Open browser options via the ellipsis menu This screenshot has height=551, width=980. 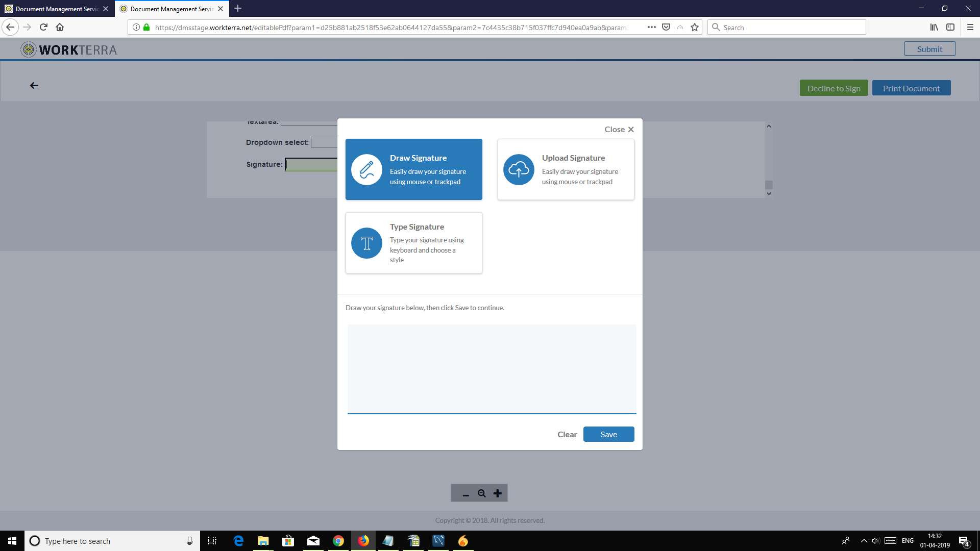tap(652, 27)
